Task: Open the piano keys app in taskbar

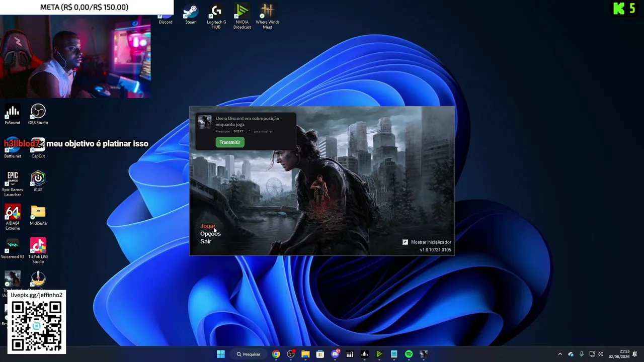Action: click(350, 354)
